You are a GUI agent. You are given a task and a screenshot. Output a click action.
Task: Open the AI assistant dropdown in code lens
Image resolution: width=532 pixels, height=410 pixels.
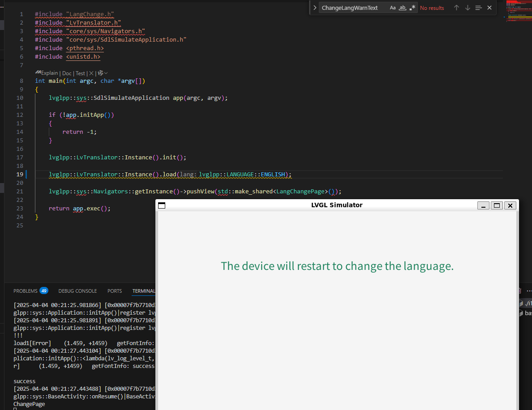coord(103,73)
